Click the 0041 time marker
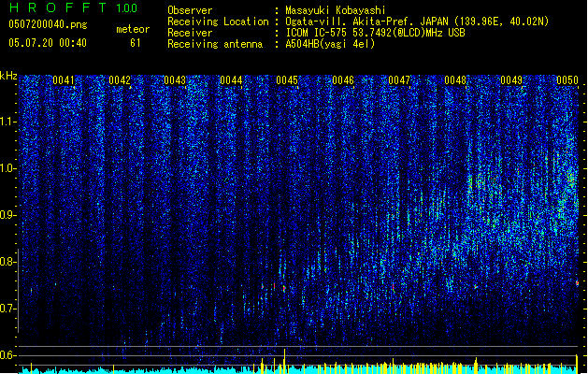This screenshot has width=588, height=374. point(63,80)
